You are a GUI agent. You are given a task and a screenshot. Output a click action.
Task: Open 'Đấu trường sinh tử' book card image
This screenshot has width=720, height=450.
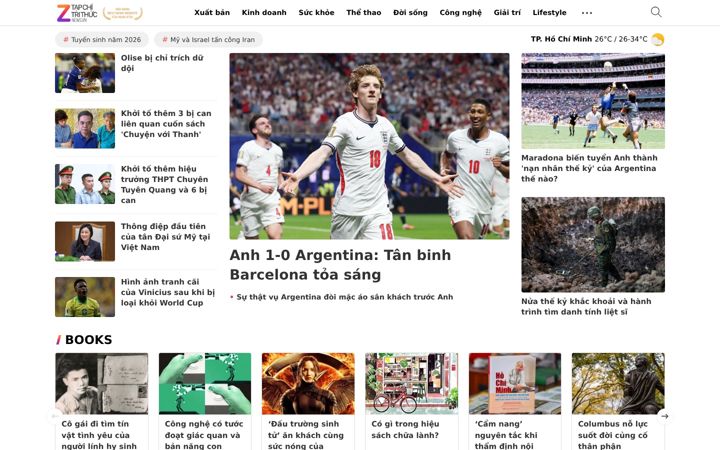[308, 383]
